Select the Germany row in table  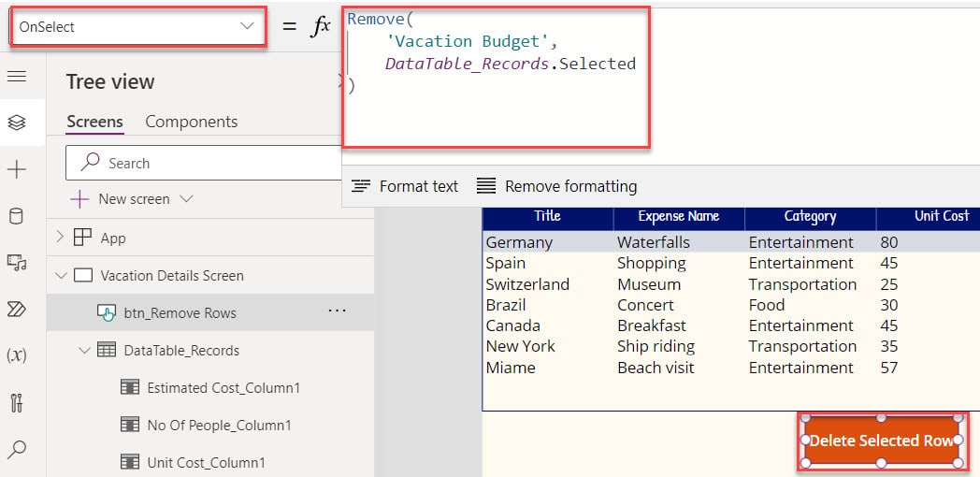pos(731,242)
